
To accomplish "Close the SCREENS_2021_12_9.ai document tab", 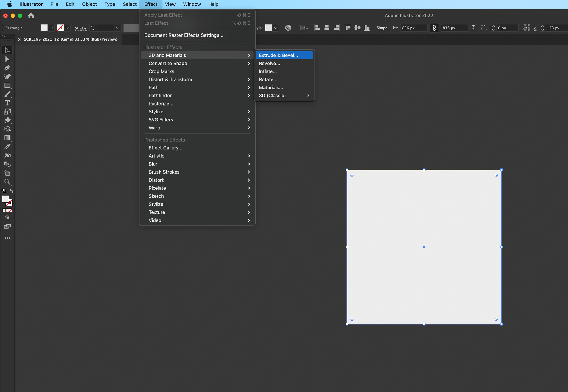I will (x=19, y=39).
